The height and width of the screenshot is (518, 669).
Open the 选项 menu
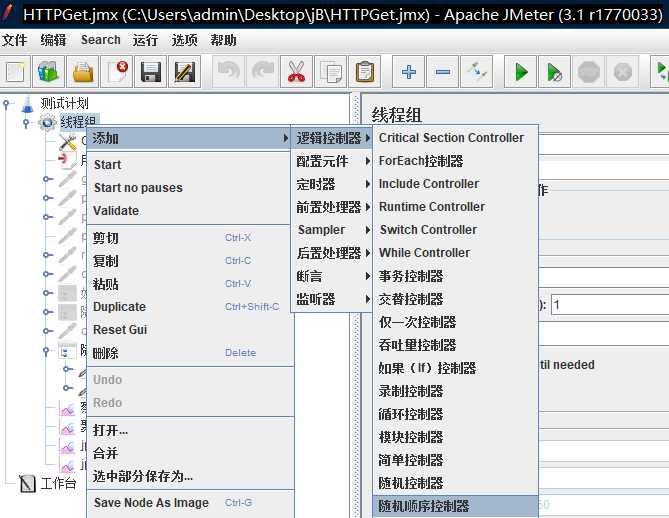coord(184,40)
